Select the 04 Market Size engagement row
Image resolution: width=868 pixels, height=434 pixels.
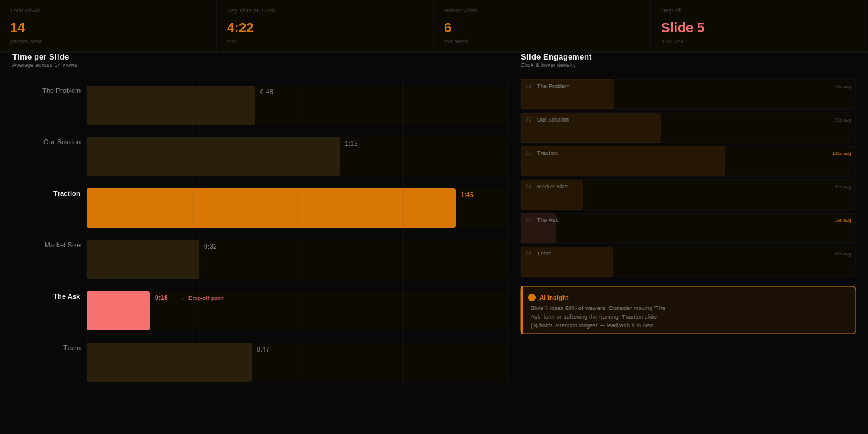tap(688, 195)
